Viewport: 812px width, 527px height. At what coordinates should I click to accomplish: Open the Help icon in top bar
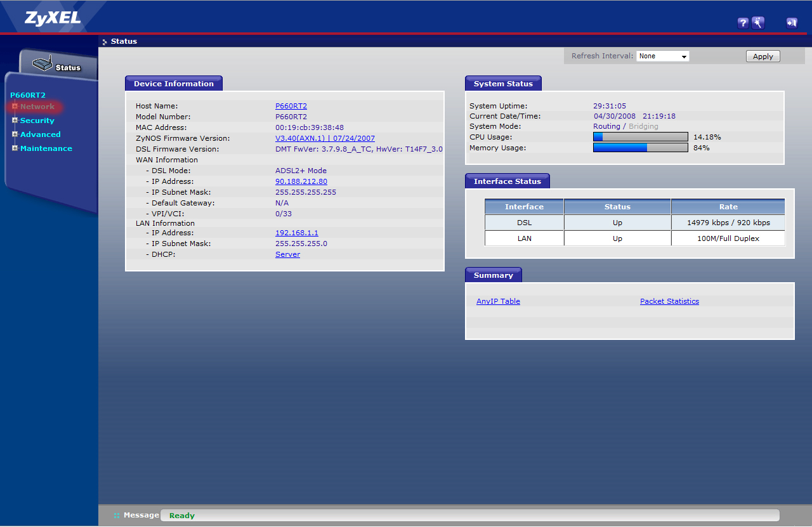(x=743, y=23)
